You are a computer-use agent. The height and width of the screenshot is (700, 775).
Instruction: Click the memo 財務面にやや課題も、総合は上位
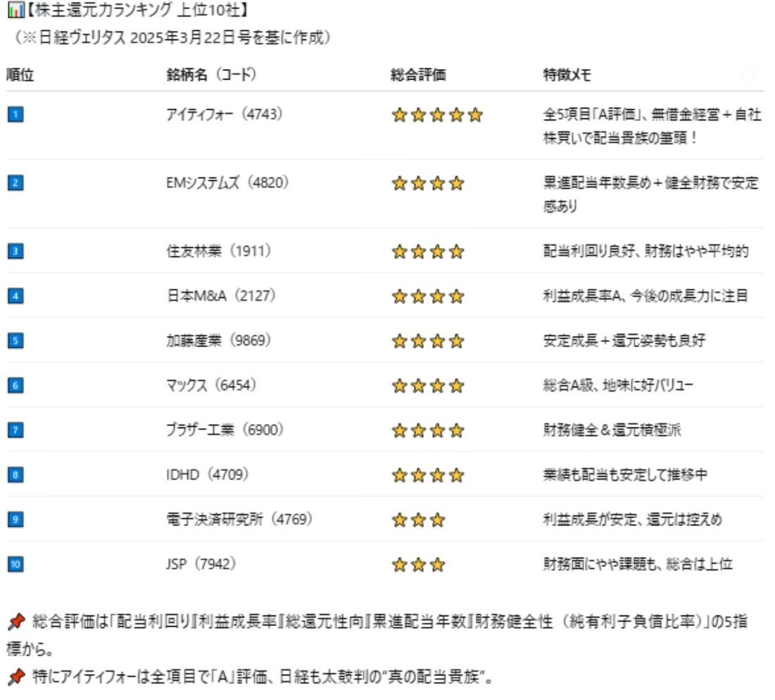(638, 563)
